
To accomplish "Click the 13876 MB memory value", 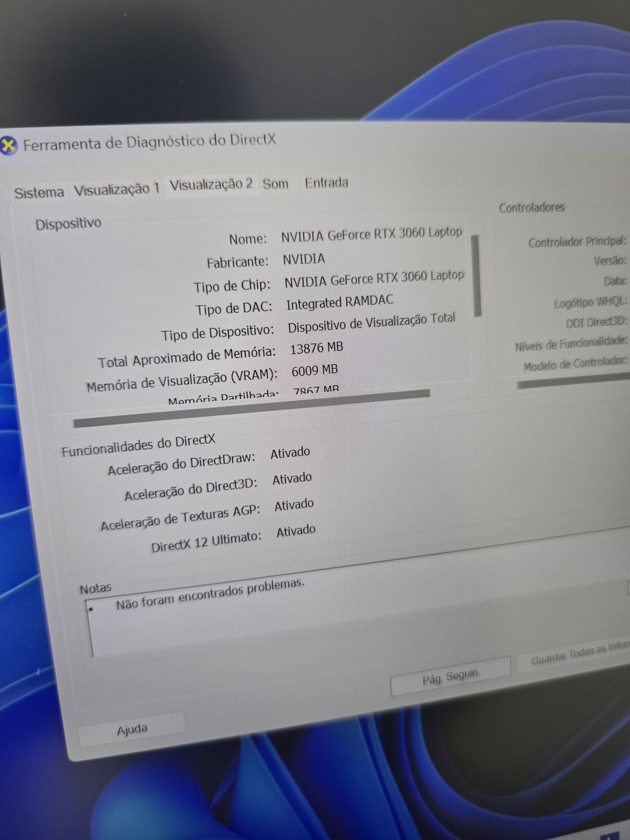I will (317, 348).
